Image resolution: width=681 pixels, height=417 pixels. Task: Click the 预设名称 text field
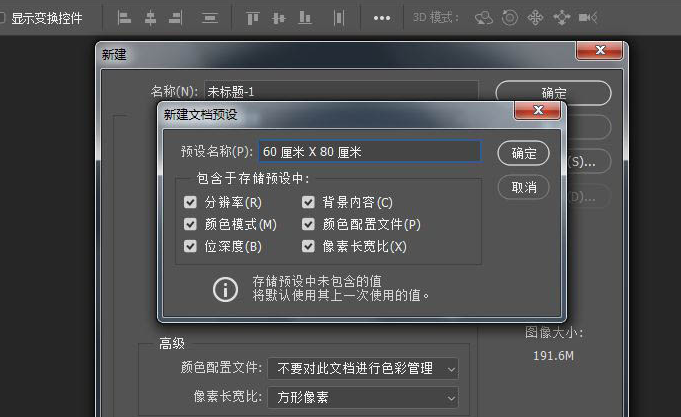pyautogui.click(x=369, y=151)
